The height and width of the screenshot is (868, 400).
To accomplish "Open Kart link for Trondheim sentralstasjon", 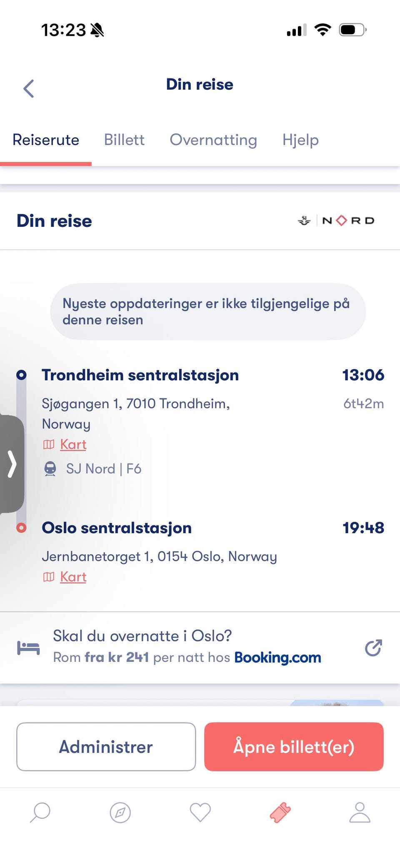I will tap(73, 445).
